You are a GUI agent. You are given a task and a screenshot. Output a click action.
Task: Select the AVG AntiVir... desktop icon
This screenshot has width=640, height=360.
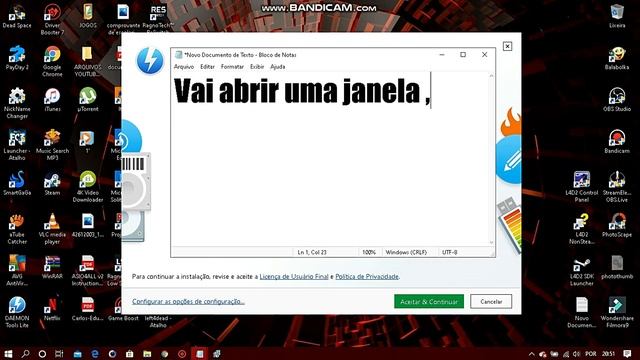[x=17, y=270]
